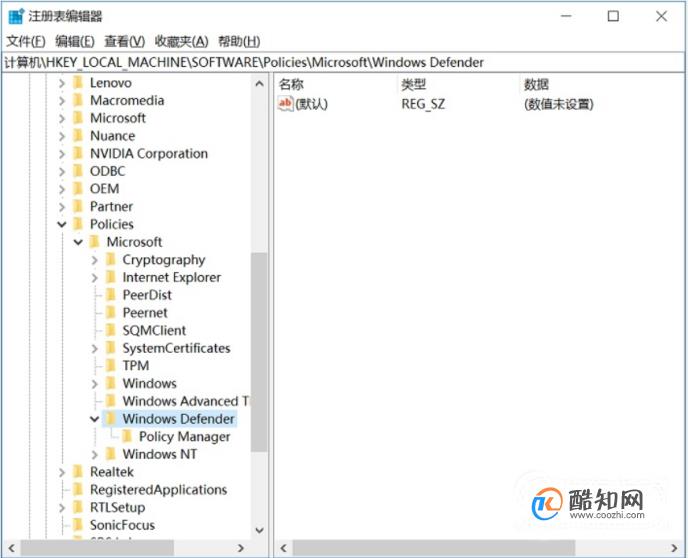Click value pane horizontal scroll-left arrow
Viewport: 692px width, 558px height.
pos(283,548)
